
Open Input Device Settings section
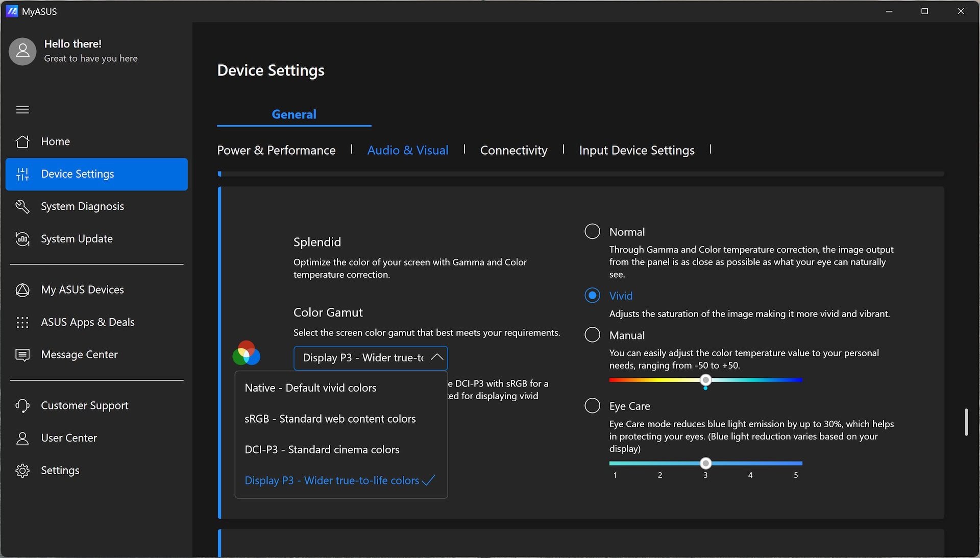pyautogui.click(x=636, y=150)
